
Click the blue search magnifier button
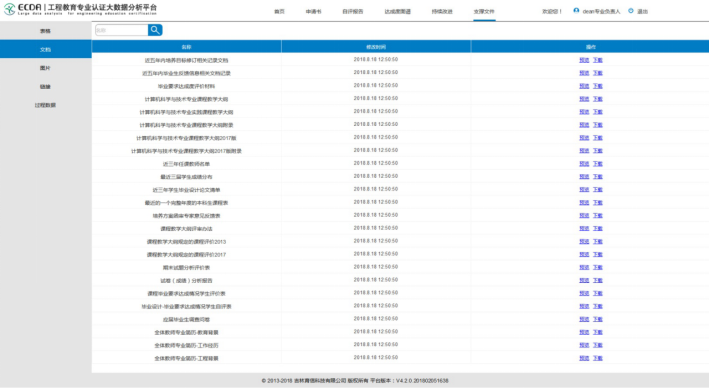pos(155,30)
